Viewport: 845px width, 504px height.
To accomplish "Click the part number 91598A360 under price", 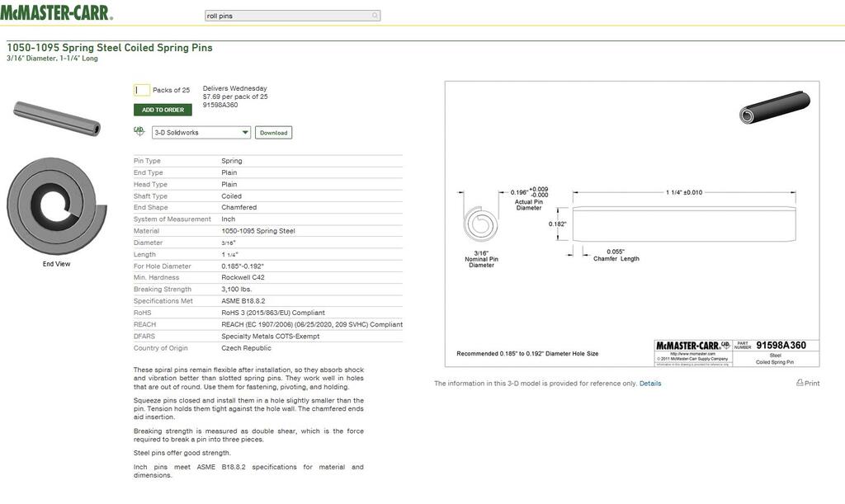I will [220, 105].
